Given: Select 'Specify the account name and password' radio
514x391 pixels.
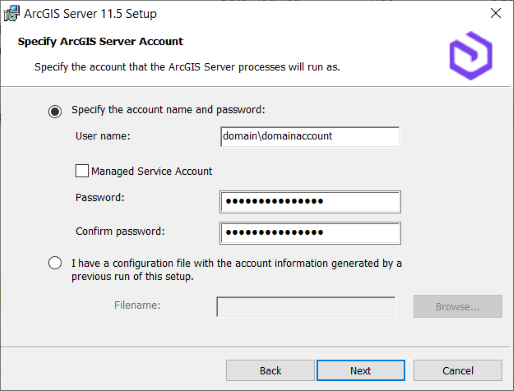Looking at the screenshot, I should 55,111.
